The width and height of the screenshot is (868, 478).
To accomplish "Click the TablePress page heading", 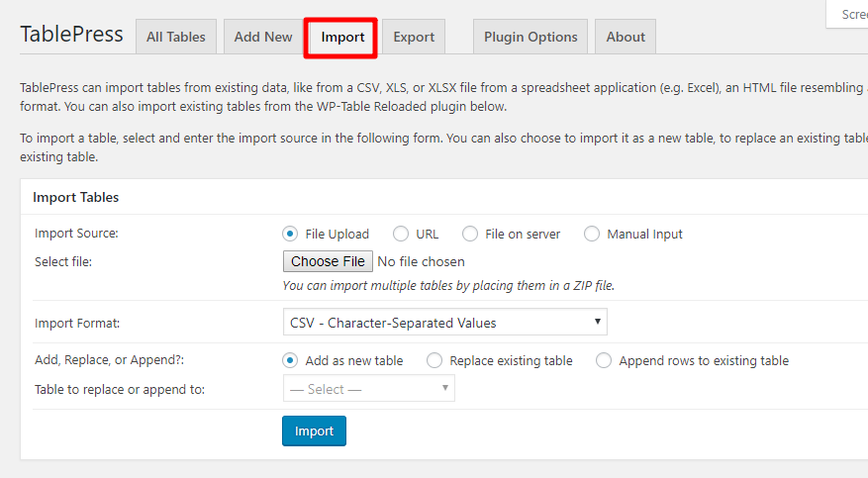I will [72, 35].
